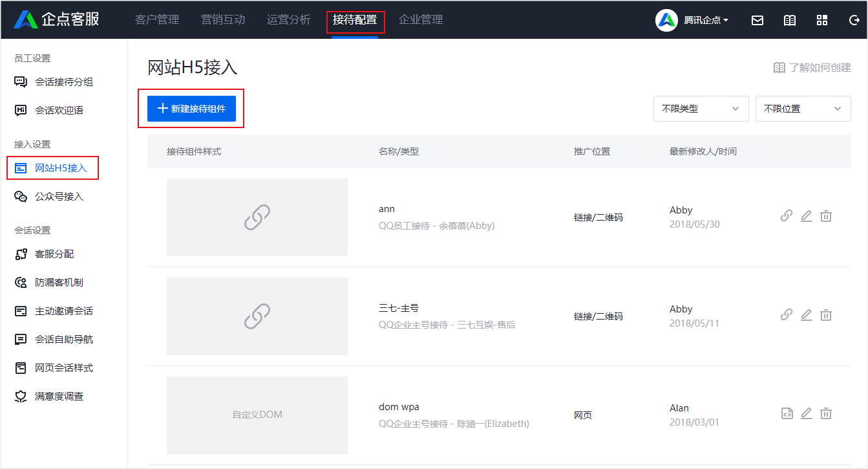Switch to 企业管理 tab
868x469 pixels.
(x=421, y=19)
